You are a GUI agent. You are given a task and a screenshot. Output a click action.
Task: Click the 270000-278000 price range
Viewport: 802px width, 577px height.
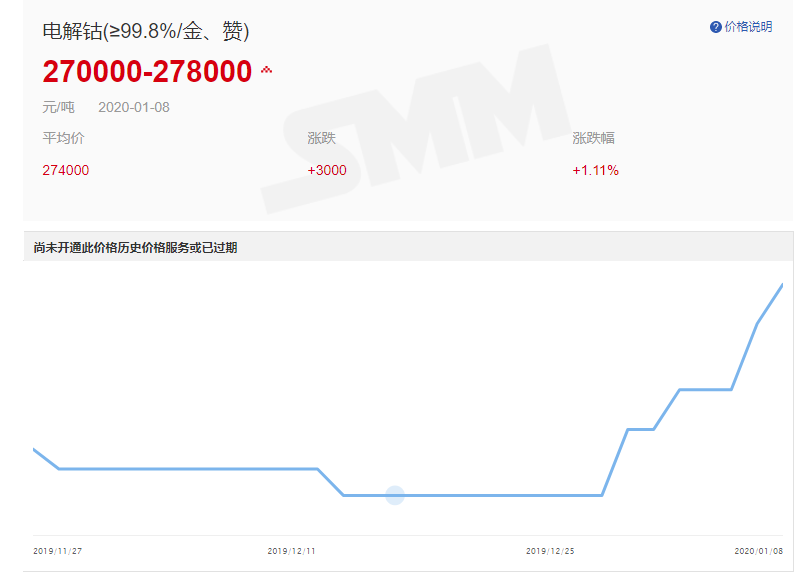[x=147, y=72]
